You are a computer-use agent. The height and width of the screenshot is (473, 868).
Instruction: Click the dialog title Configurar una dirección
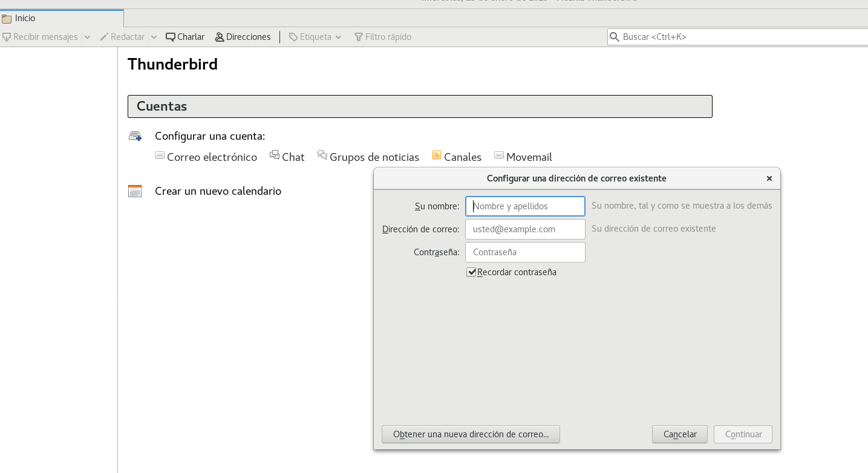tap(576, 178)
